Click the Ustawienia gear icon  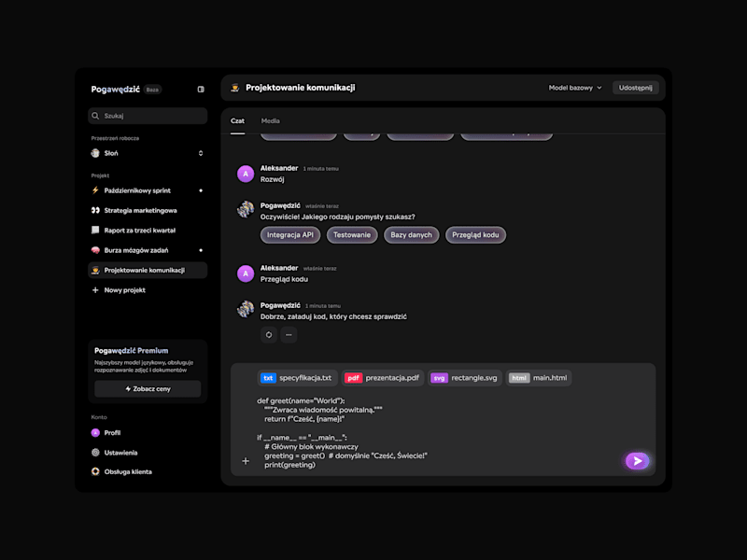coord(95,453)
